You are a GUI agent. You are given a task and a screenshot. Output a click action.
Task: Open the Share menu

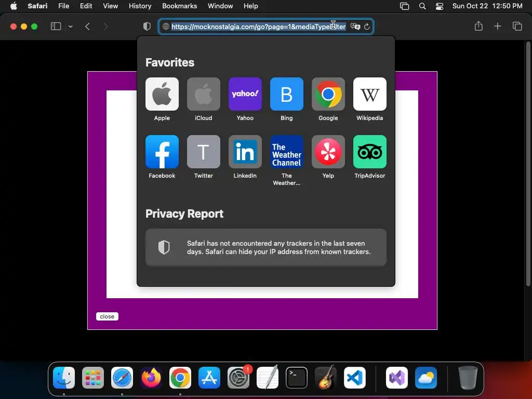coord(478,26)
